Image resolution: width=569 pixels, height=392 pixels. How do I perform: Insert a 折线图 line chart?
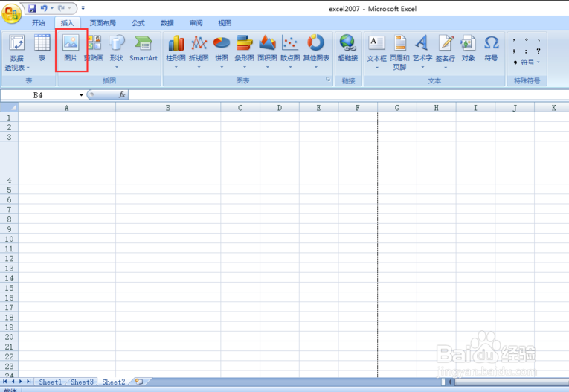199,51
